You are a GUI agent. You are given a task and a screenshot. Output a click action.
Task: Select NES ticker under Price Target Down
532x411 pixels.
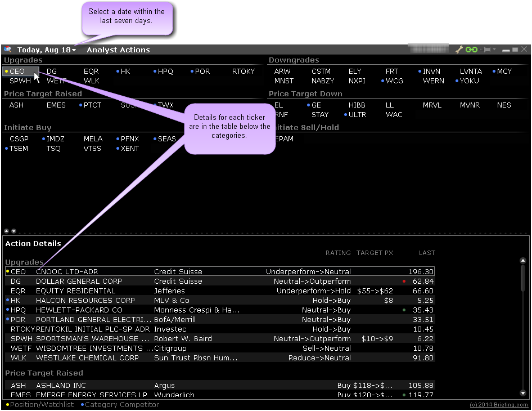[504, 105]
